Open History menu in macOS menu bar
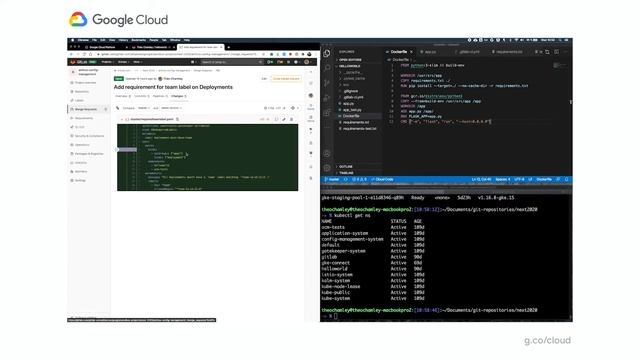The image size is (640, 360). click(x=123, y=40)
